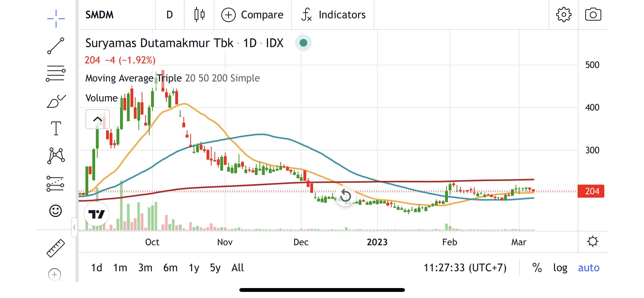Open the Fibonacci retracement tool
Viewport: 644px width, 298px height.
(x=56, y=74)
